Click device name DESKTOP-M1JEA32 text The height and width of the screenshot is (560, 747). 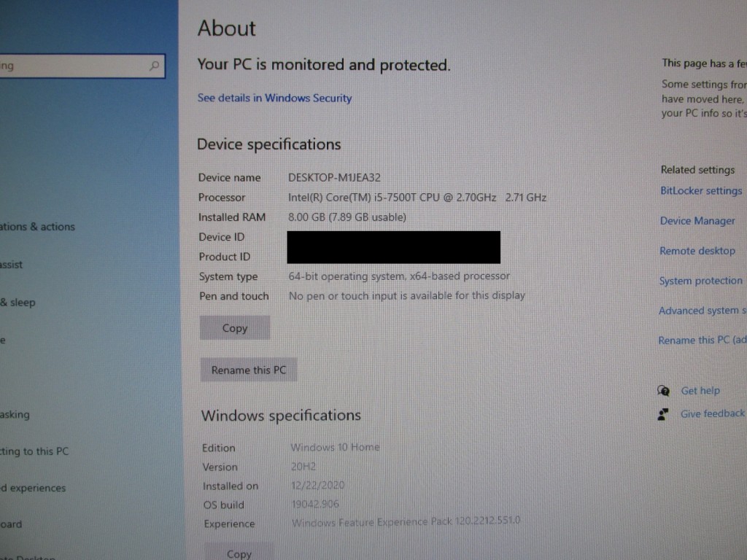point(334,178)
